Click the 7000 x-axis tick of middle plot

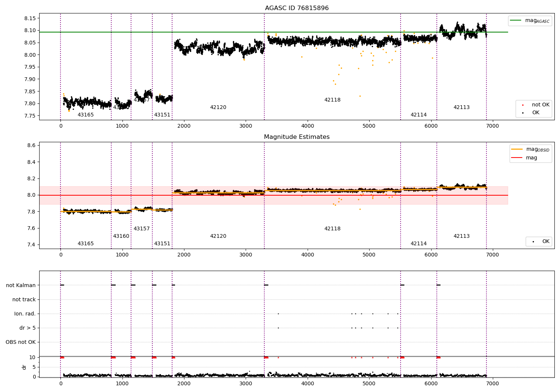pos(492,255)
